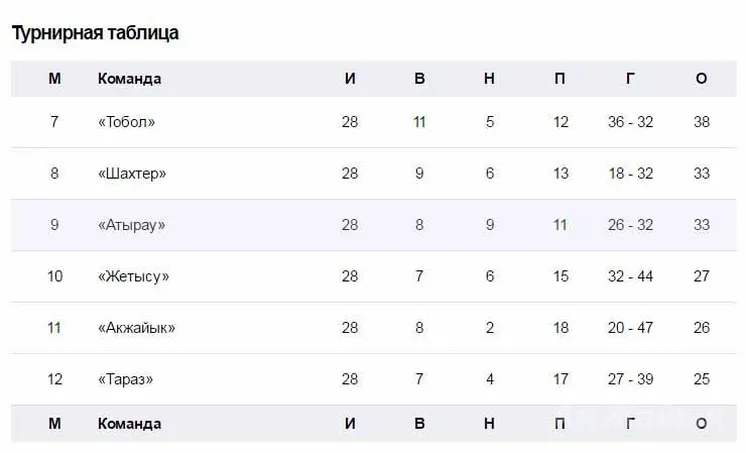Viewport: 746px width, 453px height.
Task: Click the top П losses header
Action: click(x=560, y=79)
